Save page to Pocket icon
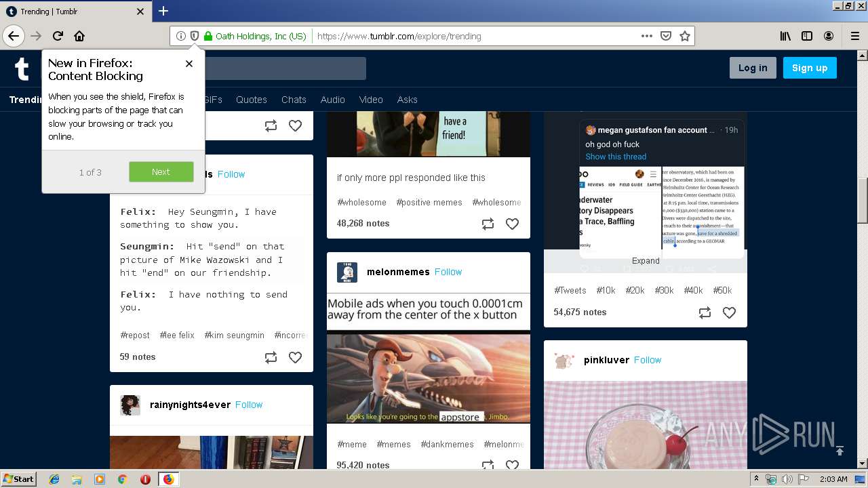868x488 pixels. (666, 36)
